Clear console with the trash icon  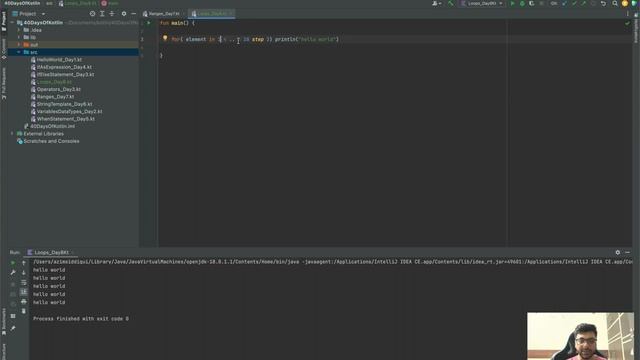tap(24, 311)
